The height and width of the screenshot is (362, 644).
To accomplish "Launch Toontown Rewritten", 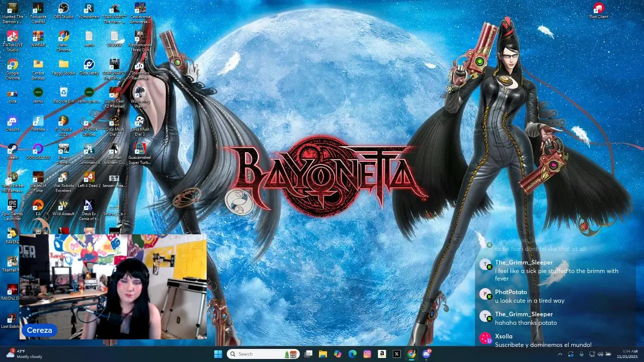I will tap(140, 70).
